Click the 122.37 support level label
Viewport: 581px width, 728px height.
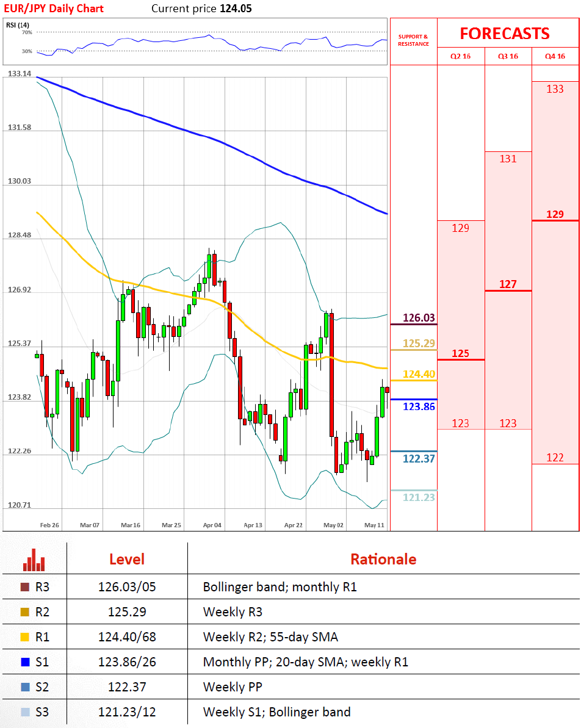419,459
